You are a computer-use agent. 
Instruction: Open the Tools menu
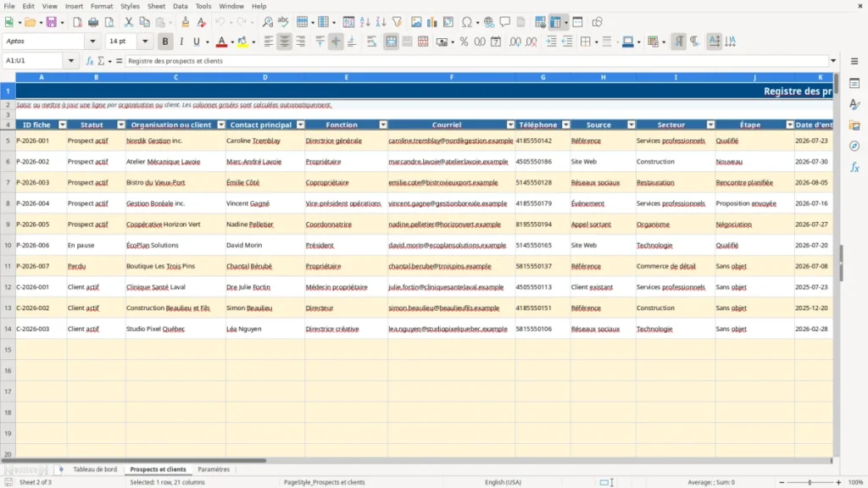click(x=203, y=6)
